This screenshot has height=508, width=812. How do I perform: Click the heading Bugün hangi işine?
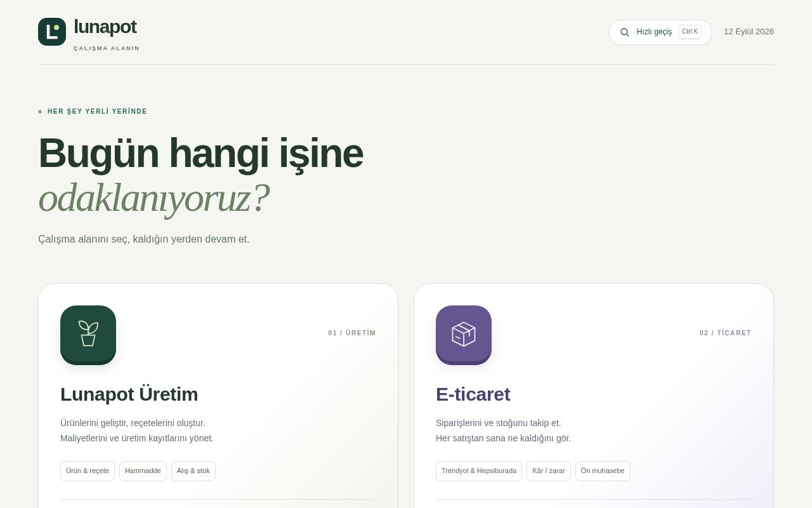[200, 153]
